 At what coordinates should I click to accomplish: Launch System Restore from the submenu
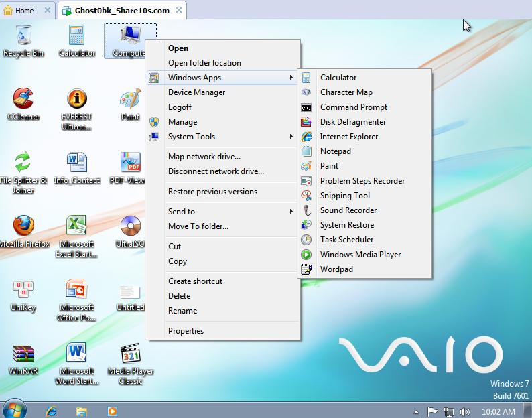tap(364, 225)
